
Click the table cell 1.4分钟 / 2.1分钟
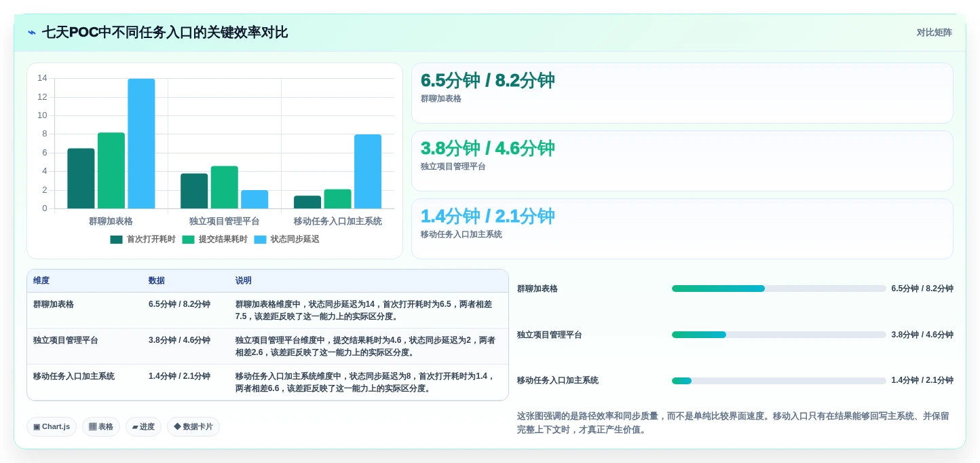[179, 376]
